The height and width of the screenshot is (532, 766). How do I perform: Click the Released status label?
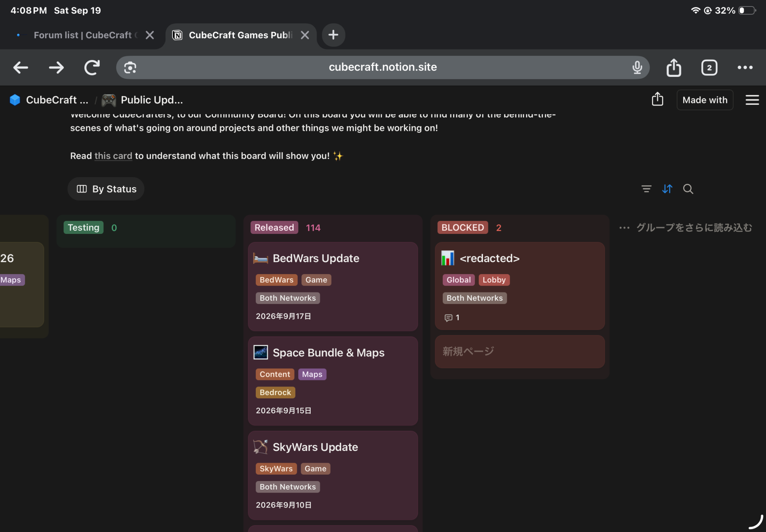click(x=274, y=228)
